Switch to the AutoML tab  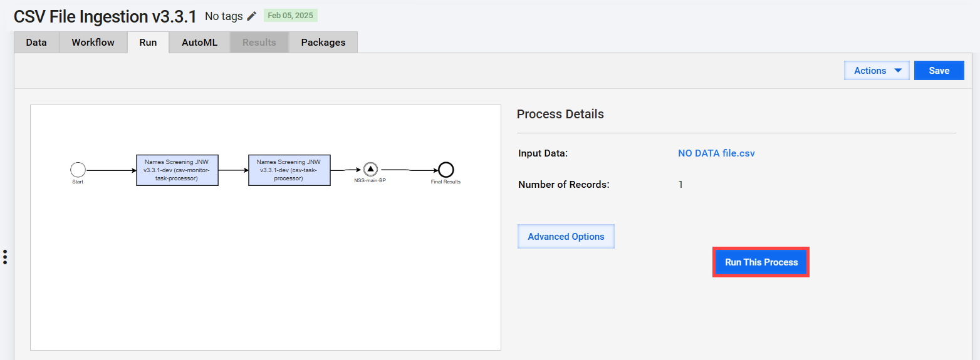click(199, 43)
